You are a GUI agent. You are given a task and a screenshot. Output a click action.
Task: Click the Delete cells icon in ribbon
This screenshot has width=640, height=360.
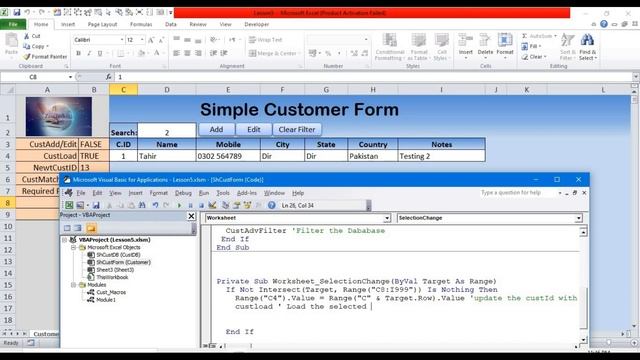tap(485, 40)
